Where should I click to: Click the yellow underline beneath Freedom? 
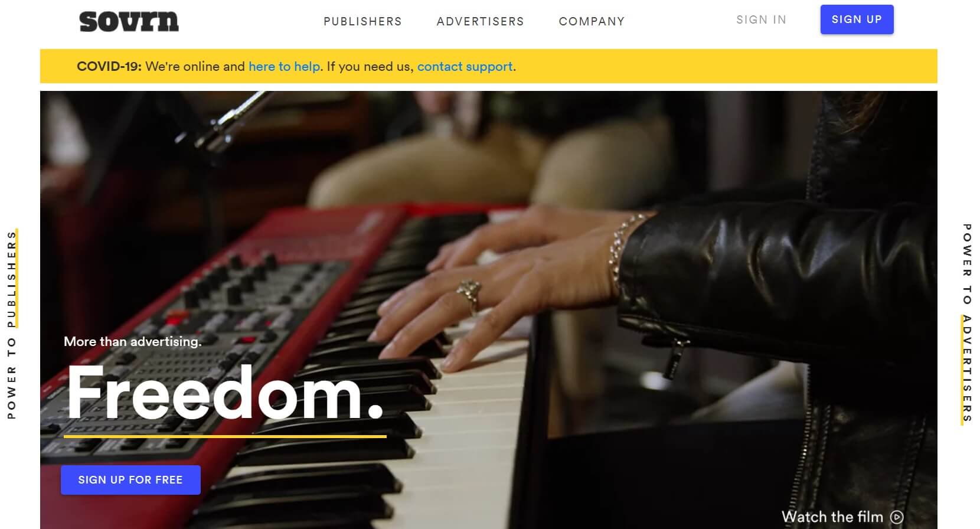click(x=225, y=436)
